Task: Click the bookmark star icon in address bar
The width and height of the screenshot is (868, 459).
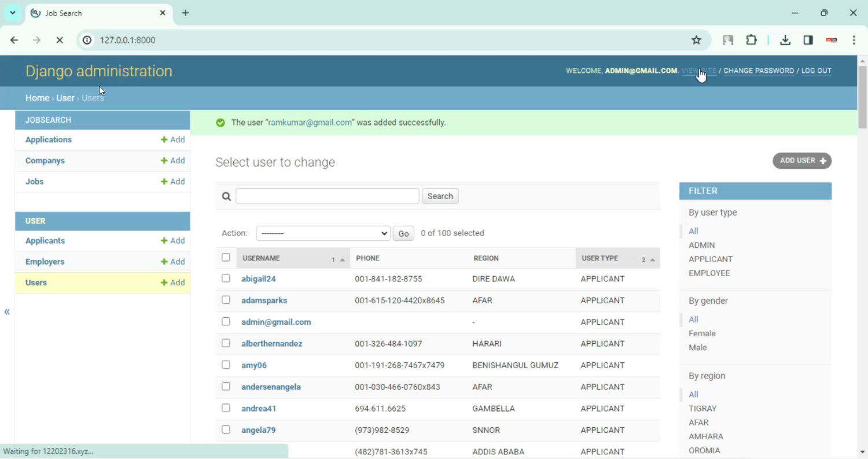Action: (x=696, y=40)
